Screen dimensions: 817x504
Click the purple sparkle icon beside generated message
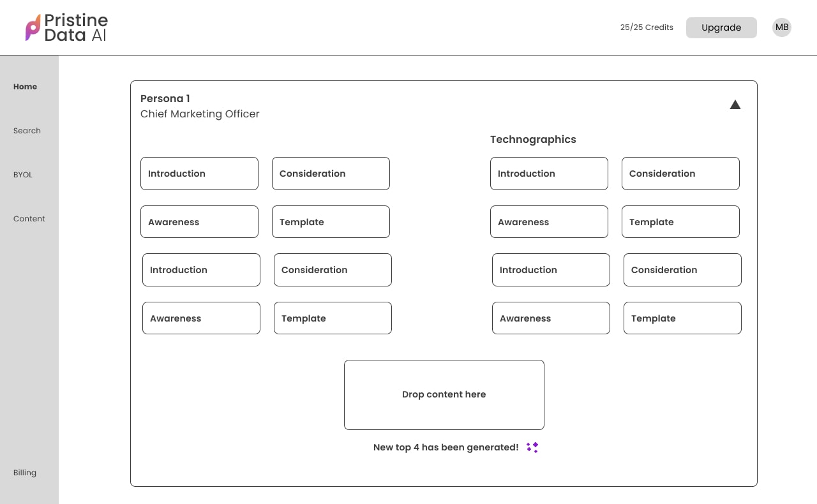pyautogui.click(x=532, y=447)
